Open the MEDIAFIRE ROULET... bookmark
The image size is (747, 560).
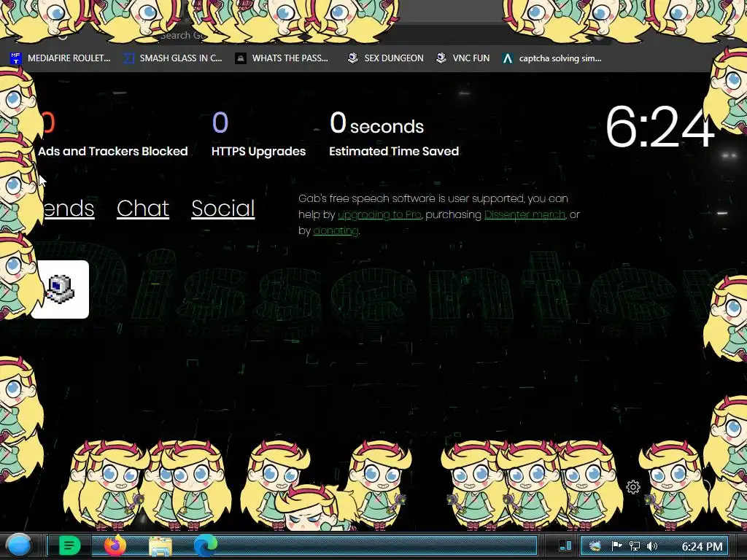(61, 58)
